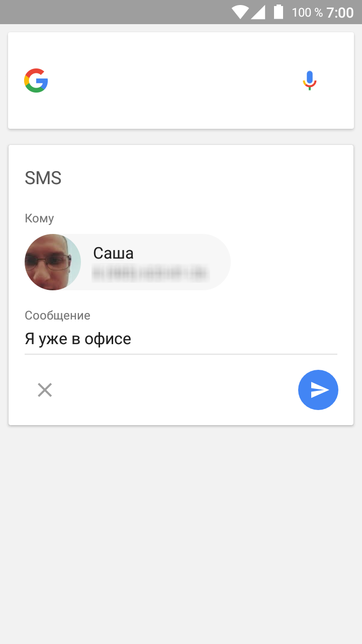Activate the voice search microphone

(310, 80)
